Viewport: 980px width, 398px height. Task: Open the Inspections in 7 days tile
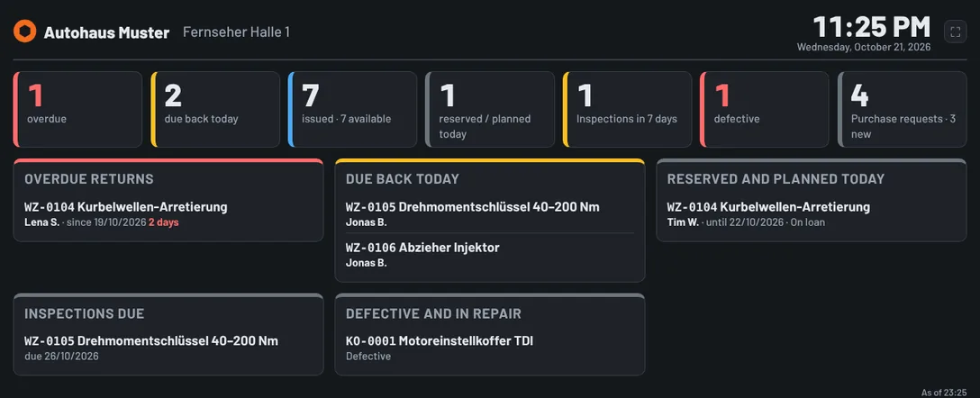(628, 109)
